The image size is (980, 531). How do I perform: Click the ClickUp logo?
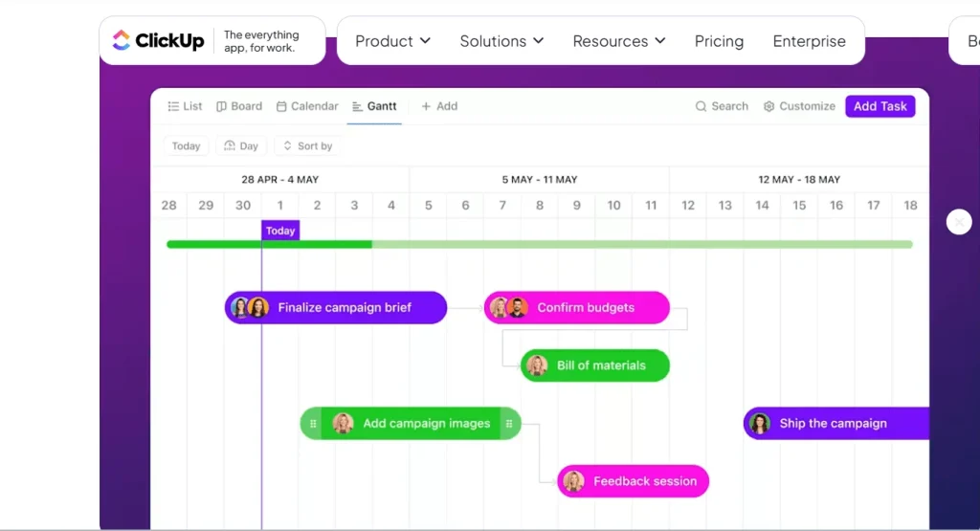pos(158,40)
